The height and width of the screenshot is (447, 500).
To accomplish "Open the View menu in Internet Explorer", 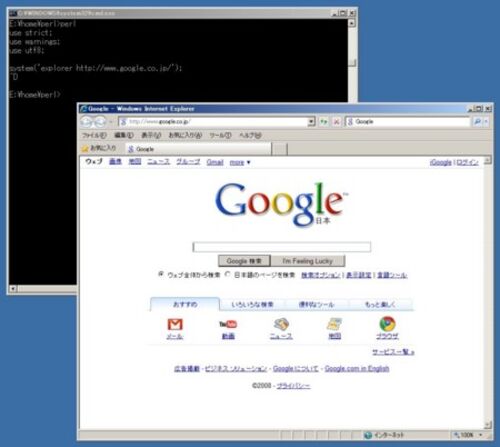I will pos(151,135).
